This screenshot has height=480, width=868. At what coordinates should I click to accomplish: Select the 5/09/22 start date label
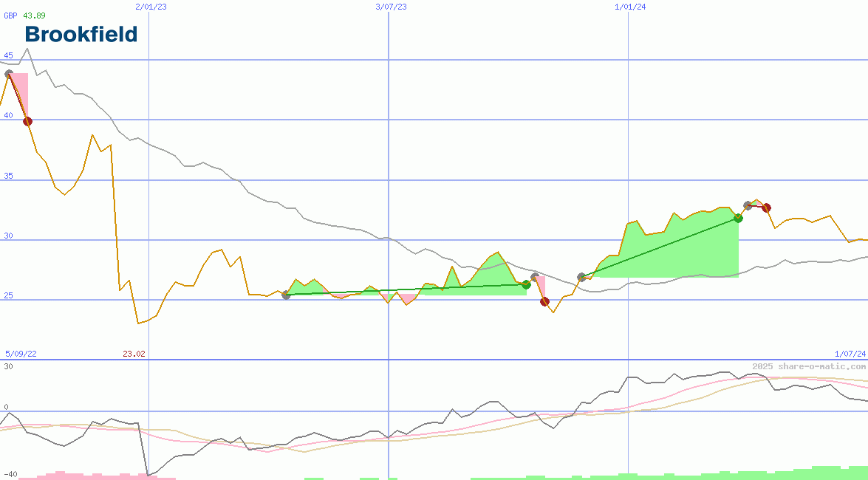pos(21,354)
